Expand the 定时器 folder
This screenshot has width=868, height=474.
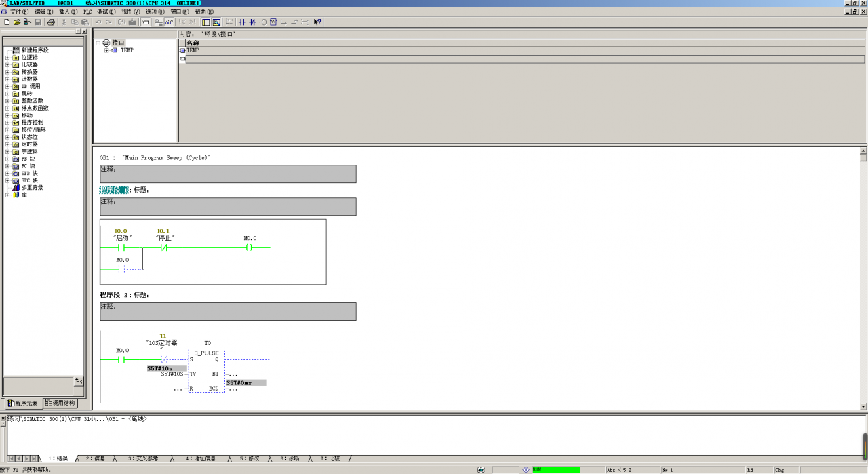[x=7, y=144]
